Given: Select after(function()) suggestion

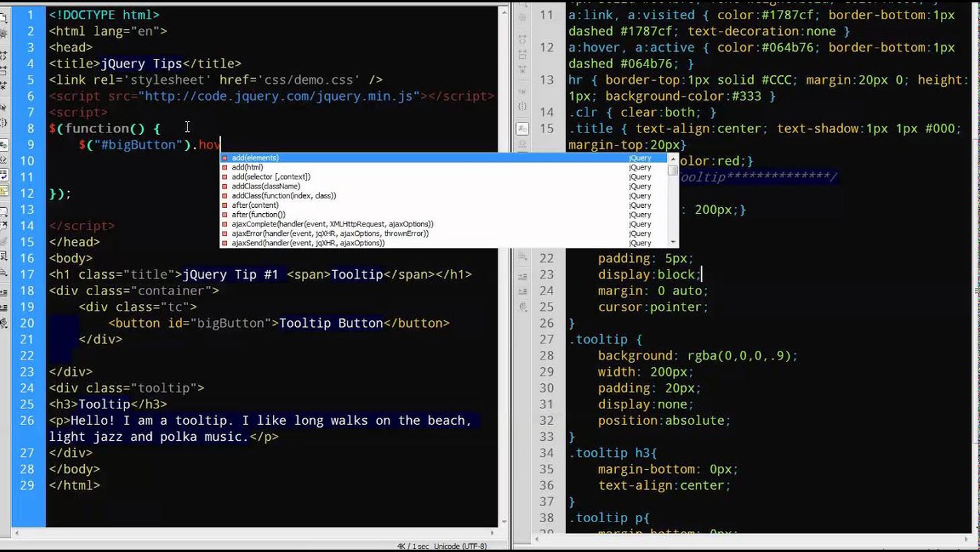Looking at the screenshot, I should pyautogui.click(x=444, y=214).
